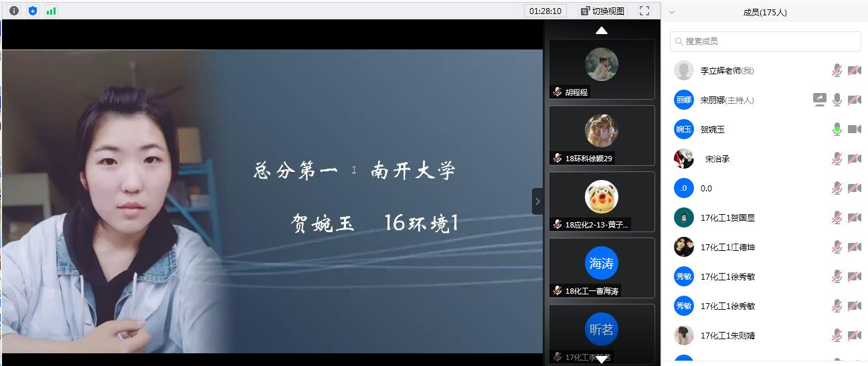Click camera icon for 宋丽娜

click(x=854, y=100)
